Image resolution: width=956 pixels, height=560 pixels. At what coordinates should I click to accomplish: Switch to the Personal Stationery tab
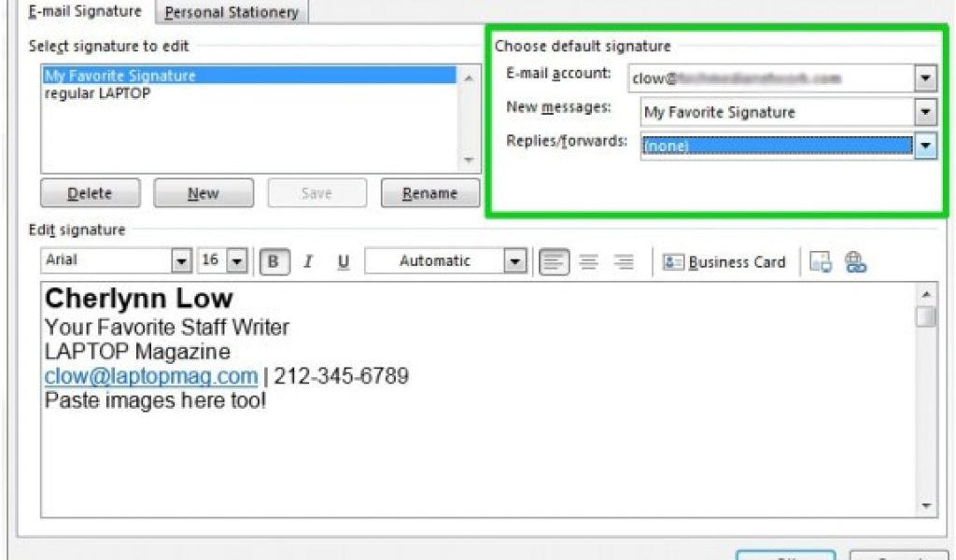coord(230,12)
